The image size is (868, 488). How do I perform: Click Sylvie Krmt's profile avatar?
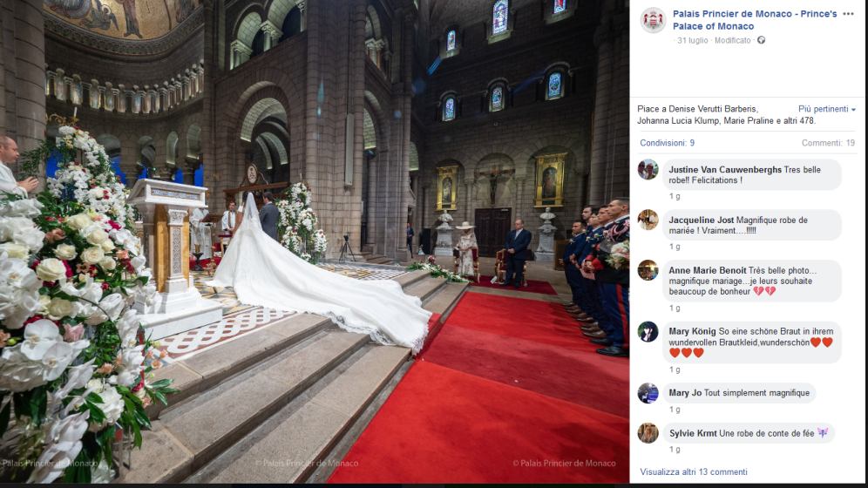(648, 433)
